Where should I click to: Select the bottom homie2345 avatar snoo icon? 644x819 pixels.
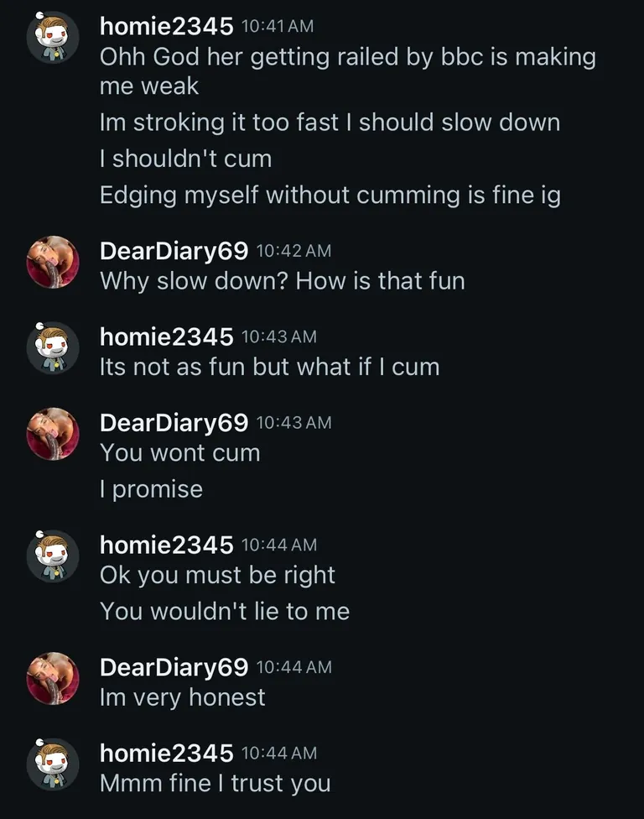(x=53, y=764)
